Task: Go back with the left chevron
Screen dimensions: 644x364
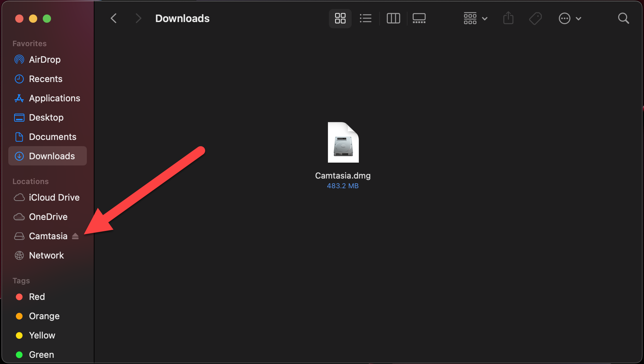Action: click(114, 18)
